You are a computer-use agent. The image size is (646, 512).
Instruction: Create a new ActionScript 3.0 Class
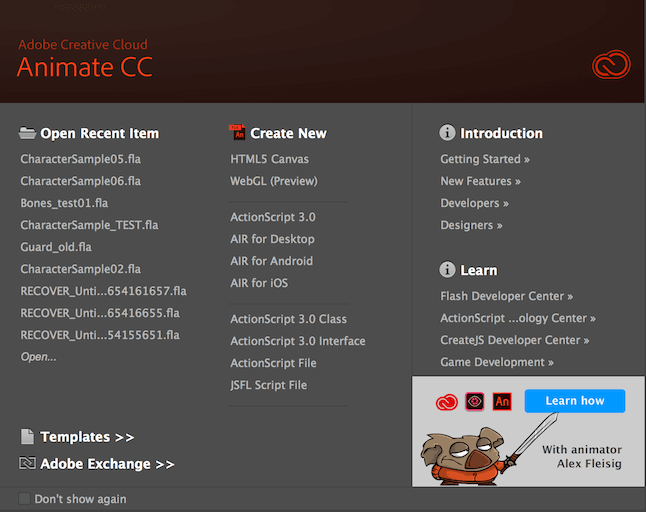click(x=288, y=319)
